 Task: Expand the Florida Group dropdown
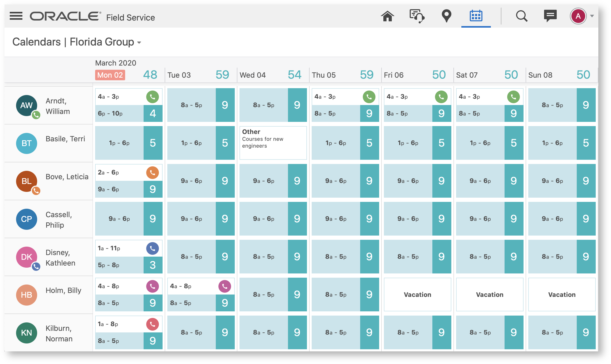139,43
